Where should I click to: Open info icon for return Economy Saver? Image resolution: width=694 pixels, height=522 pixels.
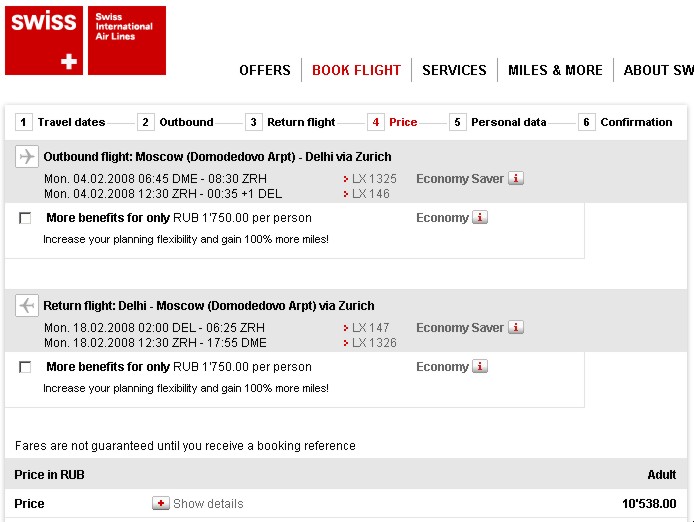point(516,328)
